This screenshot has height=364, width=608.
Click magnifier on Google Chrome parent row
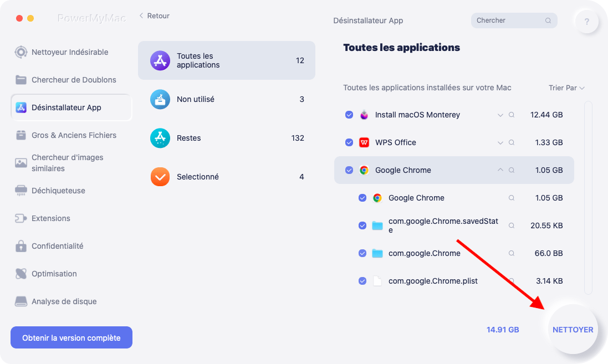(x=512, y=170)
